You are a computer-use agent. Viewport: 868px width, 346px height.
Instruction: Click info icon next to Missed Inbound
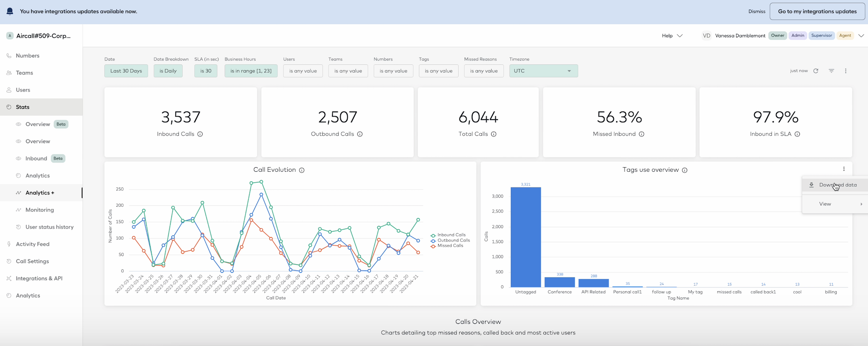pos(641,134)
